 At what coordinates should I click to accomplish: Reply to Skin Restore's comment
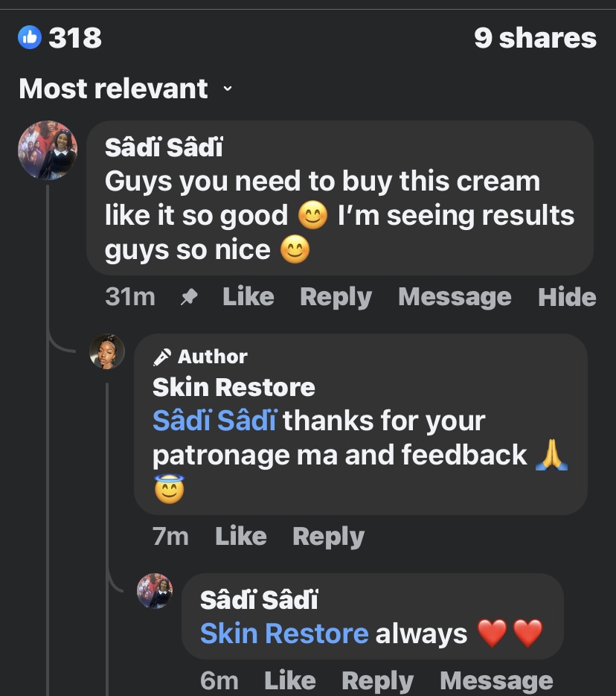pyautogui.click(x=328, y=536)
